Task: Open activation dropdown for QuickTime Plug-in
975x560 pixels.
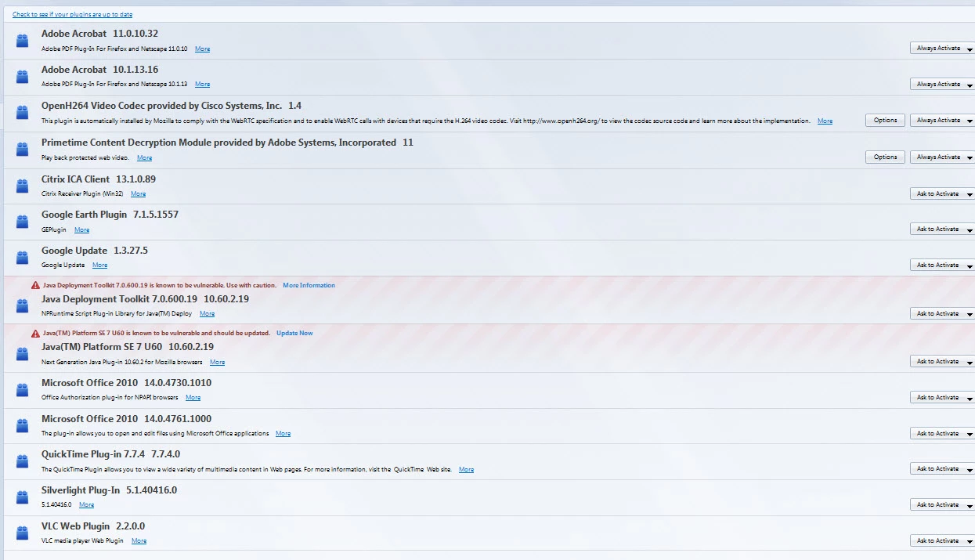Action: pyautogui.click(x=943, y=468)
